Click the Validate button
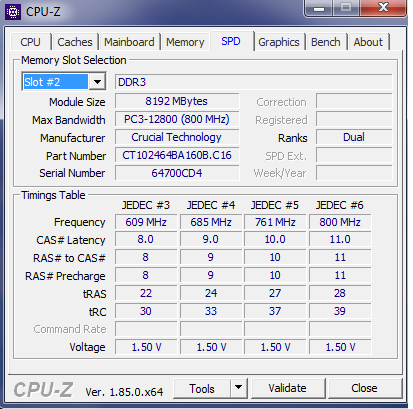 (x=287, y=388)
